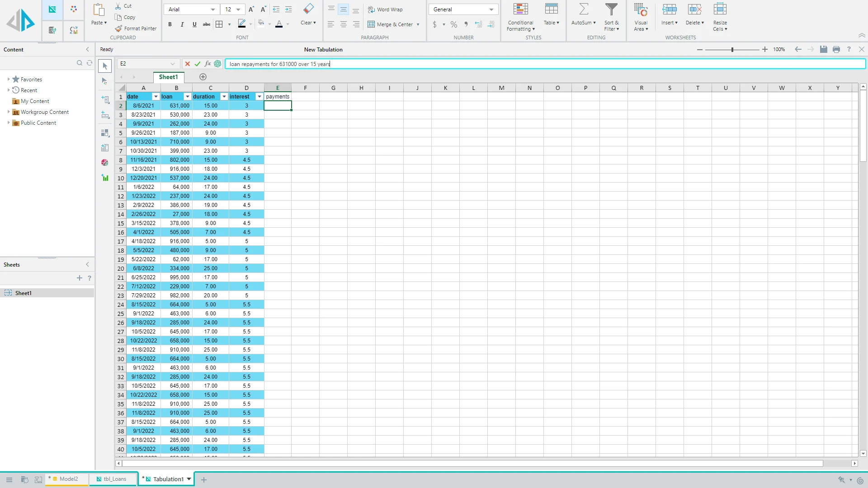Expand the Workgroup Content tree node
Viewport: 868px width, 488px height.
click(9, 112)
